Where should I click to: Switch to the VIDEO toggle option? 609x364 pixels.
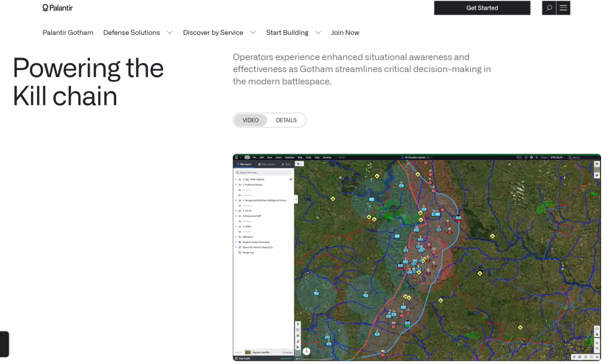point(250,120)
